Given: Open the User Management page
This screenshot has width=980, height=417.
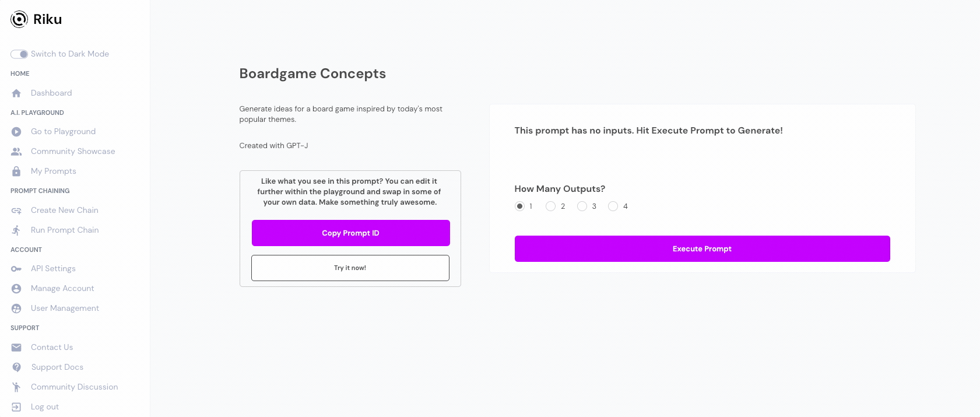Looking at the screenshot, I should [x=65, y=308].
